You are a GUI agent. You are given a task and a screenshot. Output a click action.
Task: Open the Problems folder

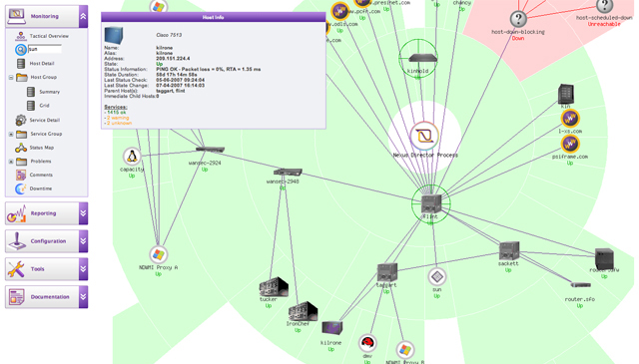[22, 162]
